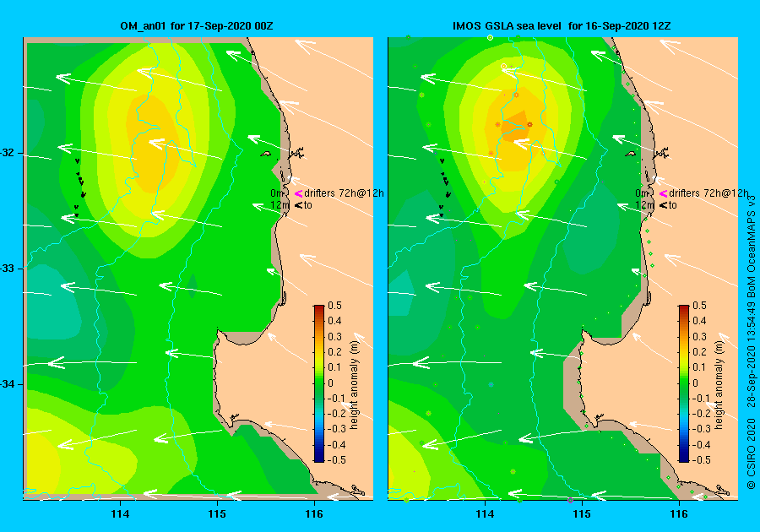Click the '0.5' label on right color bar
760x532 pixels.
click(x=699, y=306)
